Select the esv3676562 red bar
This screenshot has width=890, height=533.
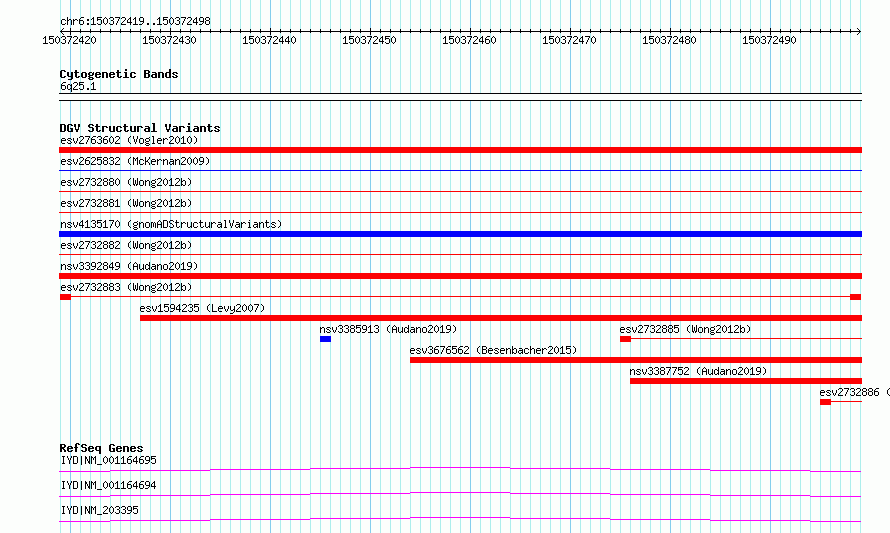tap(636, 360)
